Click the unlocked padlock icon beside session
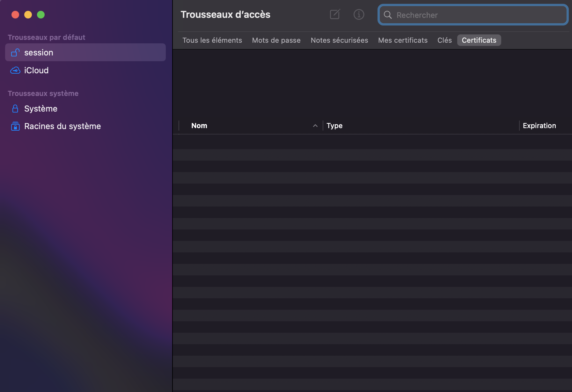572x392 pixels. coord(15,53)
